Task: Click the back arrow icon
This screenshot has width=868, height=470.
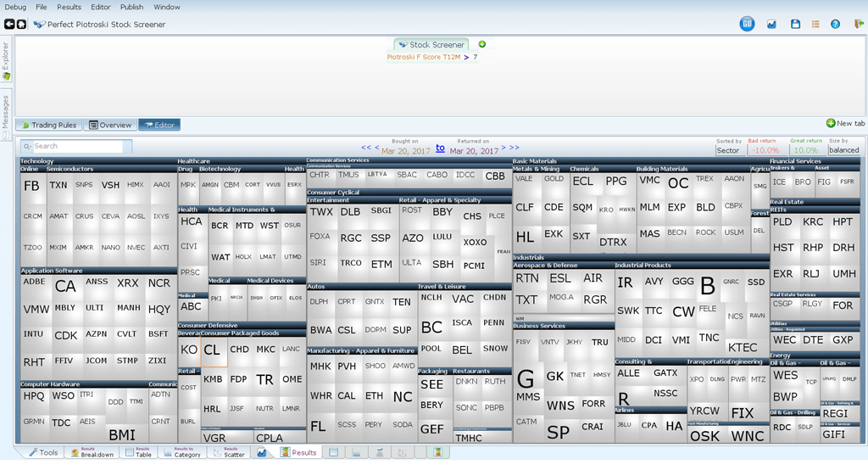Action: pyautogui.click(x=9, y=25)
